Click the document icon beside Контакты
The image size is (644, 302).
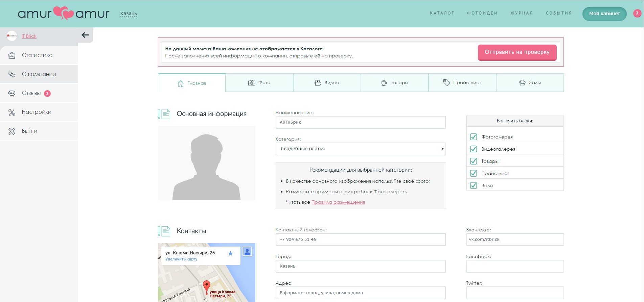tap(164, 231)
